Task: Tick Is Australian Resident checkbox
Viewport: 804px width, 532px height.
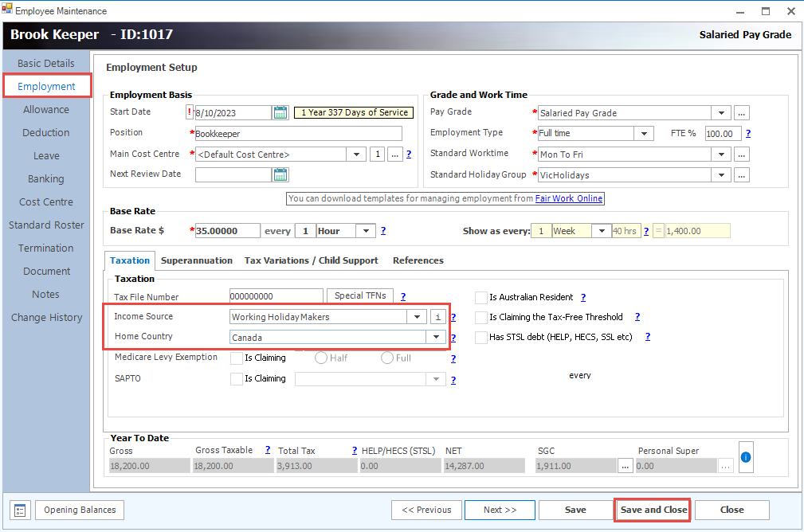Action: coord(481,297)
